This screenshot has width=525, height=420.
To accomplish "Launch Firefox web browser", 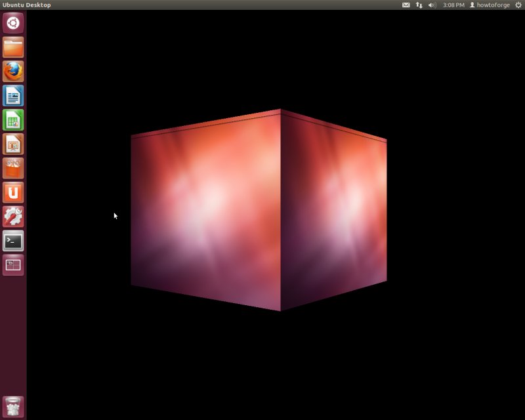I will (13, 72).
